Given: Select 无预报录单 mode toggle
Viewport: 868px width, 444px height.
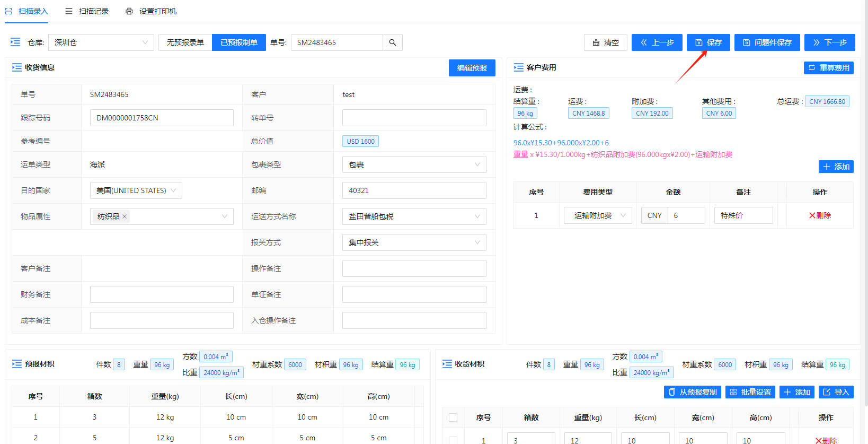Looking at the screenshot, I should coord(185,42).
